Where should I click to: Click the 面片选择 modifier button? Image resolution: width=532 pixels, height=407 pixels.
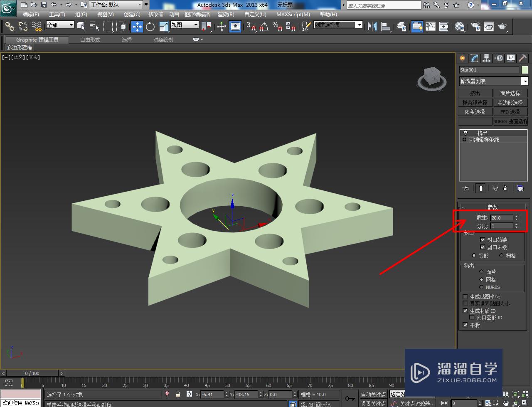click(x=510, y=93)
